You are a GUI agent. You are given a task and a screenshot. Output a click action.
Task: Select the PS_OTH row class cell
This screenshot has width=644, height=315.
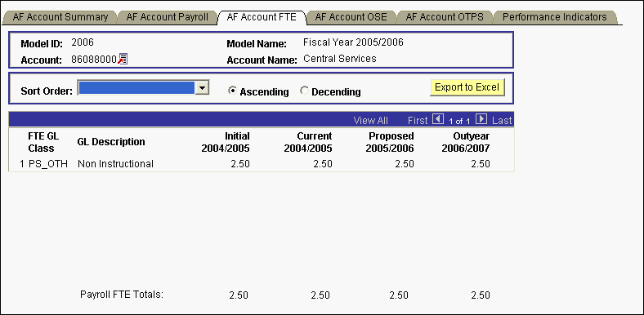pos(42,164)
